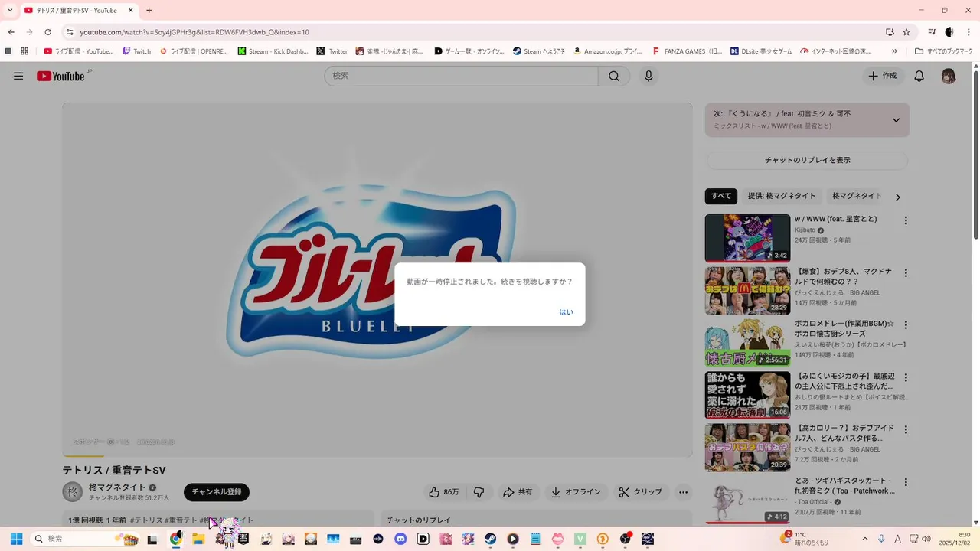
Task: Open Discord from the taskbar
Action: (x=400, y=539)
